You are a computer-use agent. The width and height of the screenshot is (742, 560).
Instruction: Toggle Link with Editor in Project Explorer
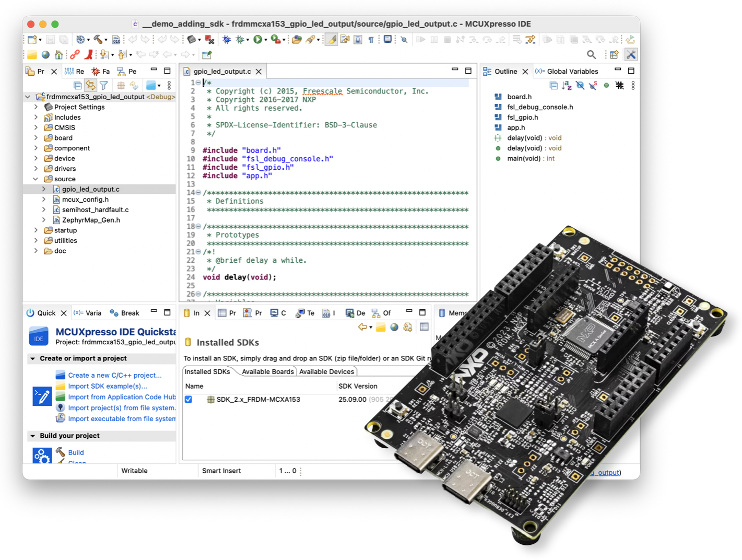pos(90,85)
